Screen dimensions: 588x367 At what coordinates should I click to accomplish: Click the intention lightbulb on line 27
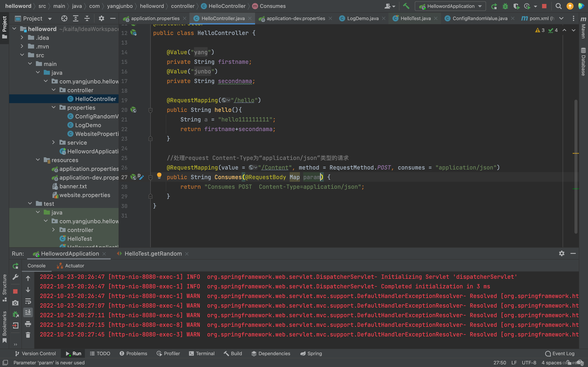[x=159, y=175]
